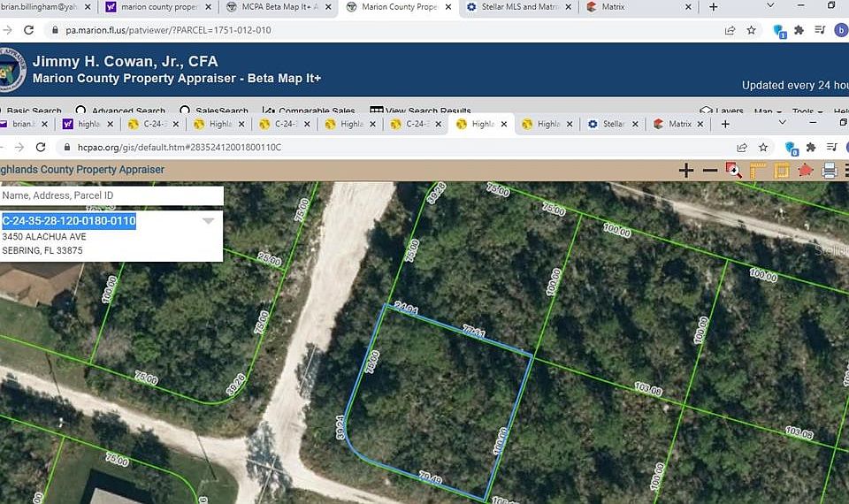Viewport: 849px width, 504px height.
Task: Select parcel ID C-24-35-28-120-0180-0110
Action: tap(69, 221)
